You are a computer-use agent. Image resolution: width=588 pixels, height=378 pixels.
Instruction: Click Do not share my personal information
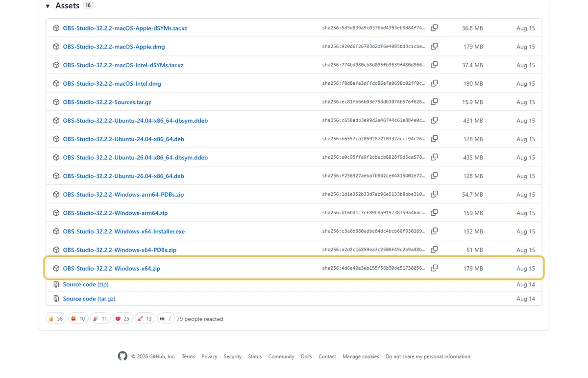click(428, 356)
